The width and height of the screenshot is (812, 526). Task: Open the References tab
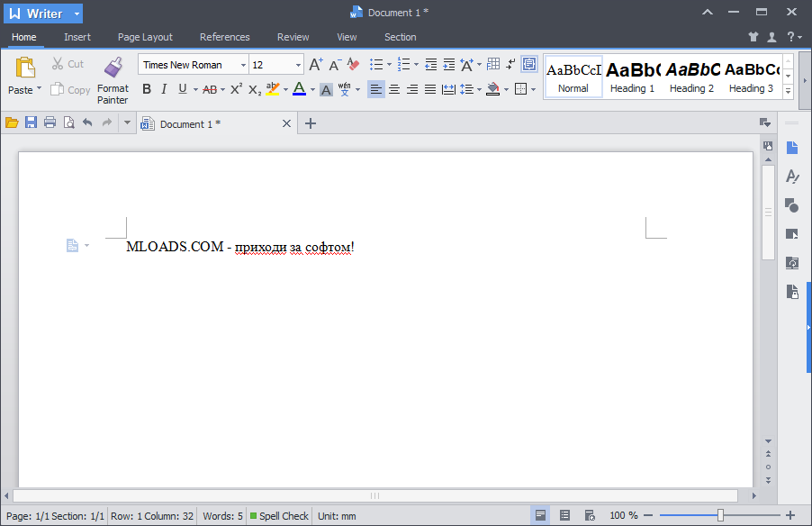[x=225, y=37]
